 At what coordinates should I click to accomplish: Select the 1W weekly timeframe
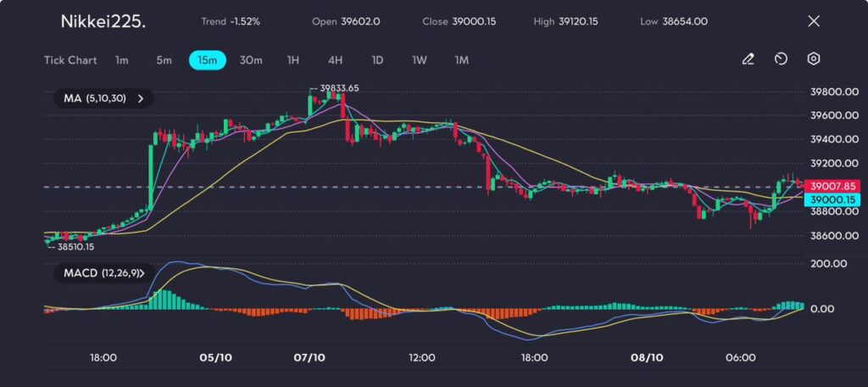pos(419,60)
